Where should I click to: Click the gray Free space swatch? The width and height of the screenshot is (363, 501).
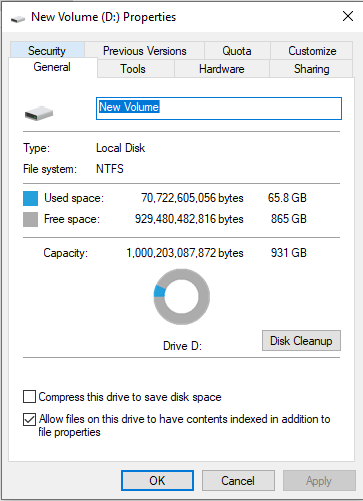tap(30, 220)
